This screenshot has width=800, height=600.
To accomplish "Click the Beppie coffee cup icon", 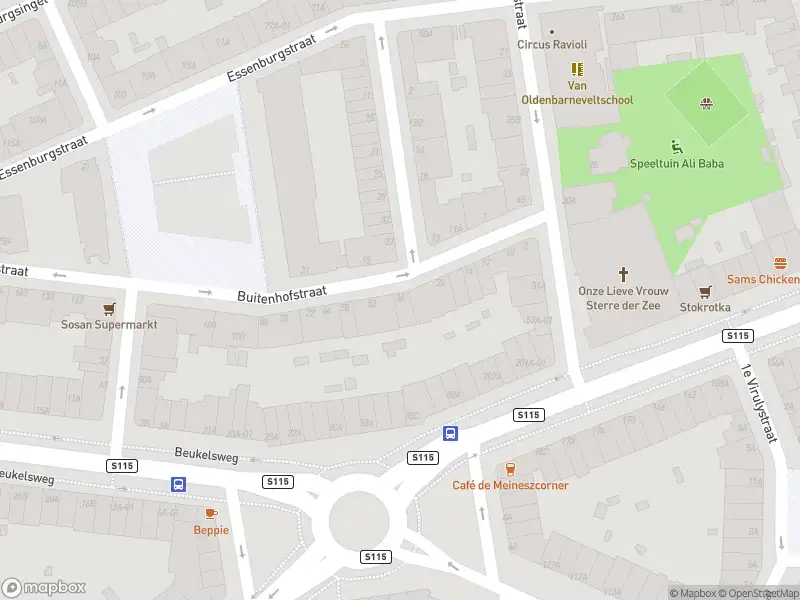I will pos(211,514).
